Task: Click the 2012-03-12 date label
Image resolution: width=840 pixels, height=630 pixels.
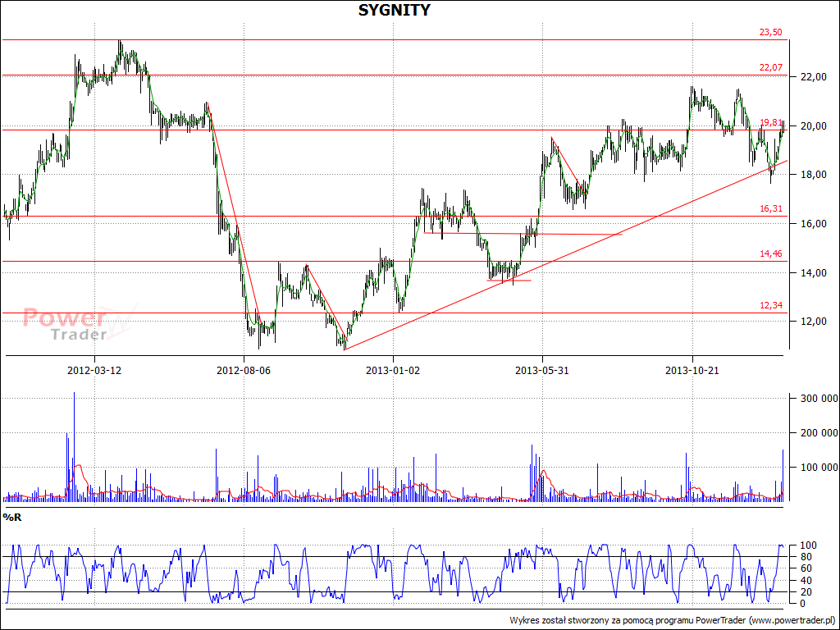Action: [x=94, y=370]
